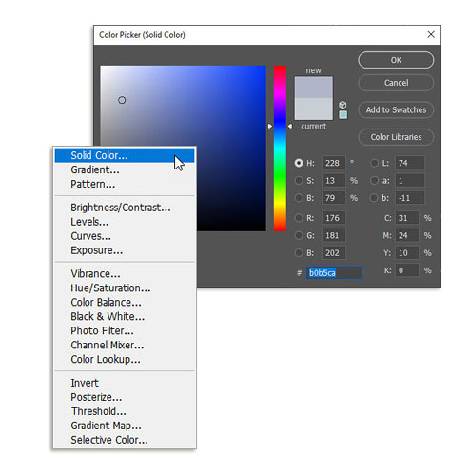Click the left hue slider triangle
The width and height of the screenshot is (450, 476).
tap(270, 127)
